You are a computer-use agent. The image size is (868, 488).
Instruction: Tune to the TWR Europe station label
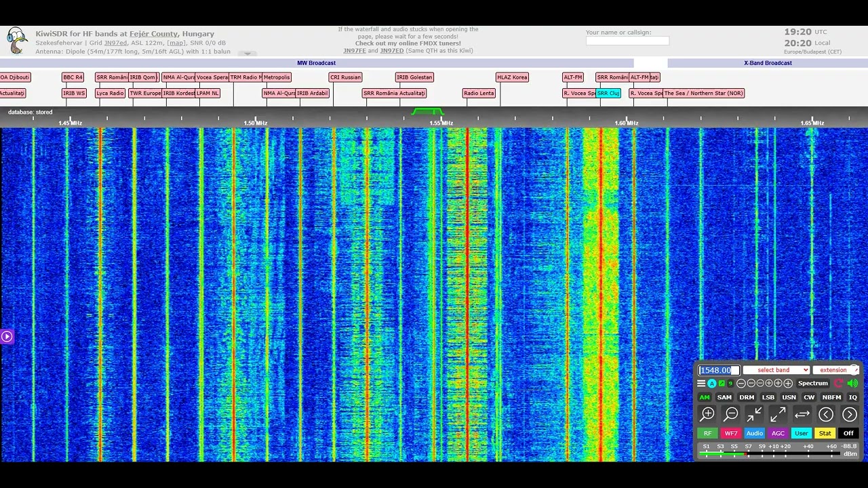[145, 94]
